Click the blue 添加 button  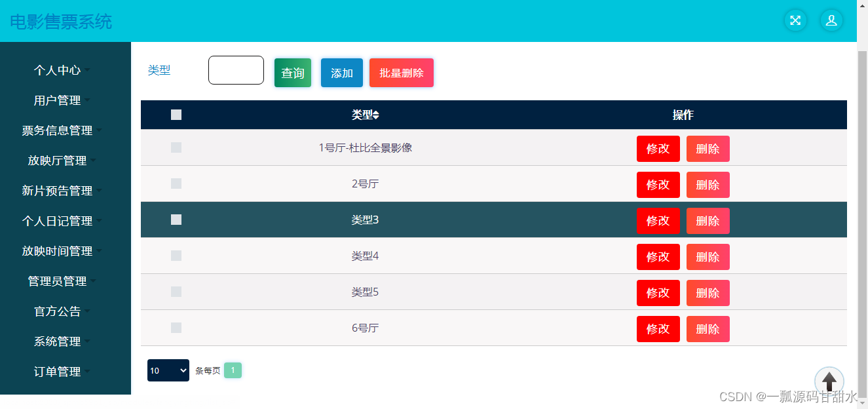342,73
